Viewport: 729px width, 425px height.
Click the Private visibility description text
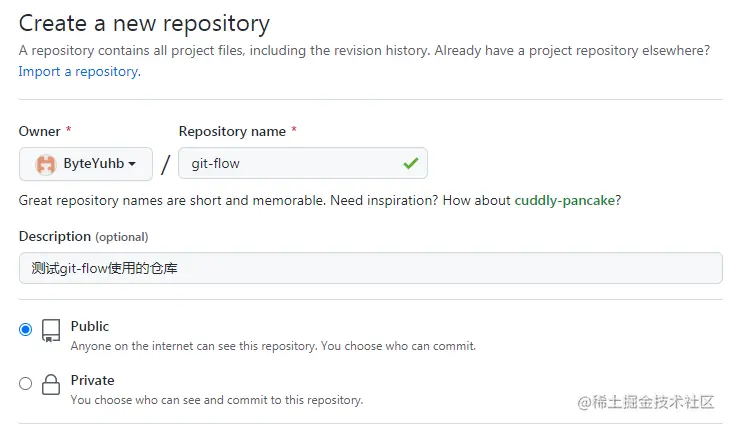[x=216, y=400]
